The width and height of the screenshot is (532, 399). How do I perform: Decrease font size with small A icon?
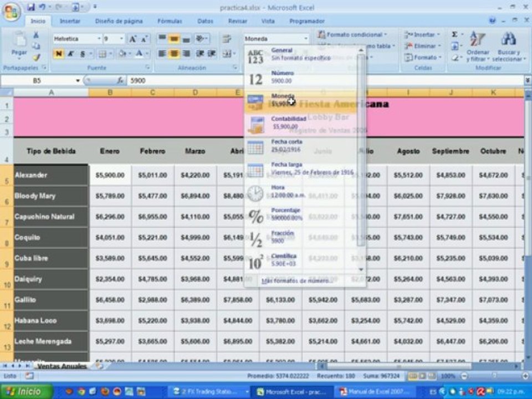[x=144, y=39]
